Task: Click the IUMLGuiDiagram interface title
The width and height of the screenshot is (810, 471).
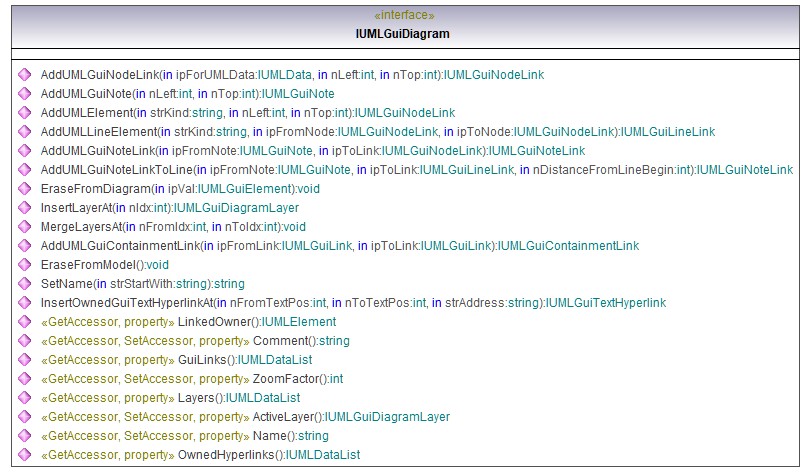Action: [403, 34]
